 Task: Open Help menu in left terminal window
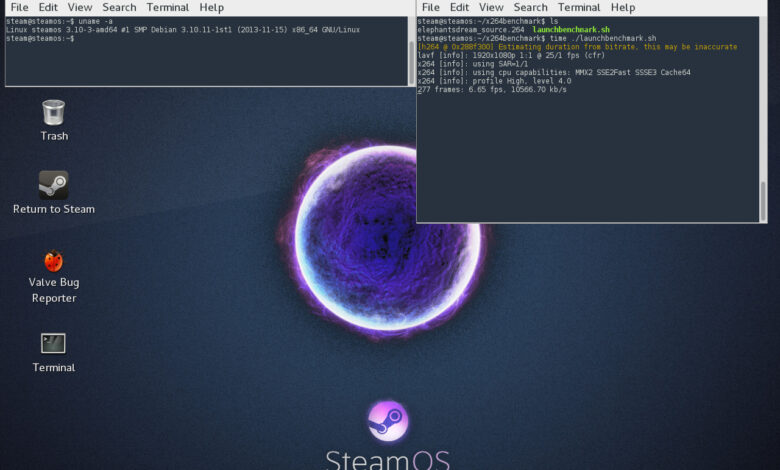[211, 7]
